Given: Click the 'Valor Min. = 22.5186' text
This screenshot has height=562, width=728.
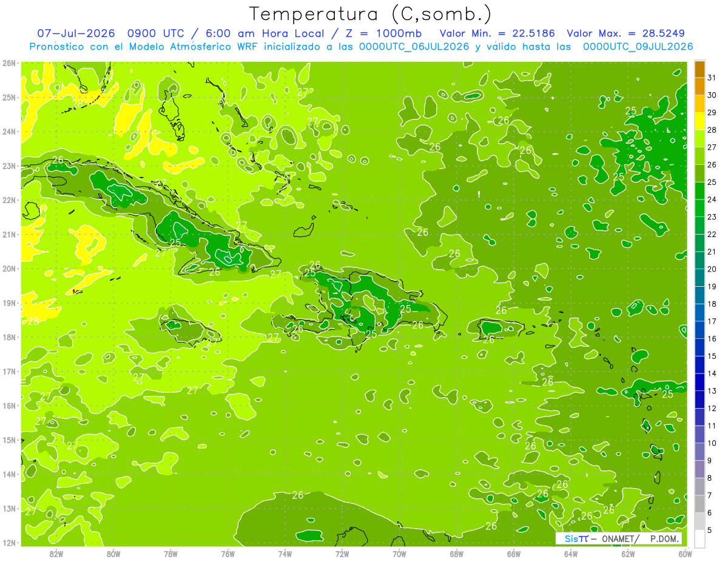Looking at the screenshot, I should pos(497,33).
